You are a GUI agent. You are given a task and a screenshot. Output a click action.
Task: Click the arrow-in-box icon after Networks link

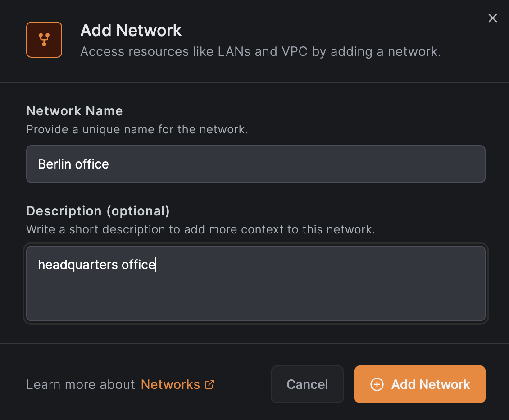click(209, 384)
